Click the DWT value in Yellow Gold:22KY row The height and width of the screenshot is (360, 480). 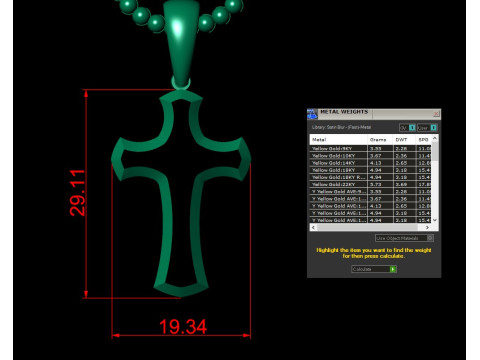pyautogui.click(x=401, y=184)
